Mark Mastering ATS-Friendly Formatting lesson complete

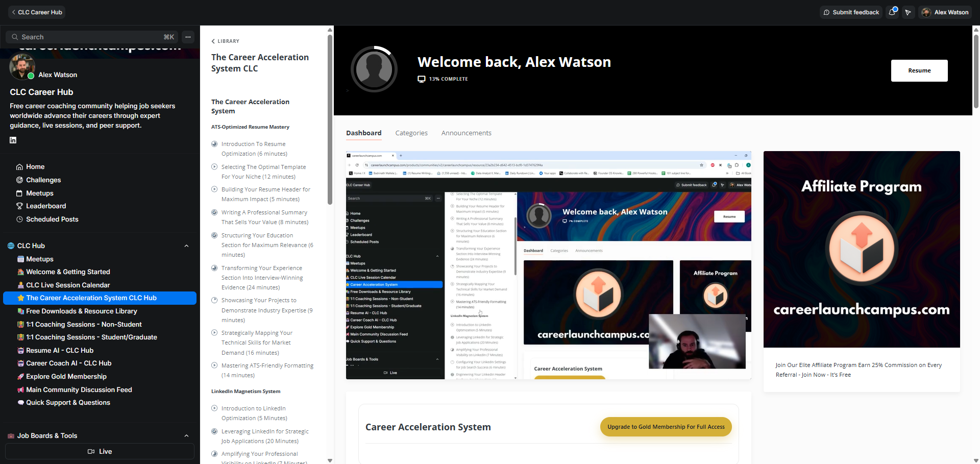(214, 365)
